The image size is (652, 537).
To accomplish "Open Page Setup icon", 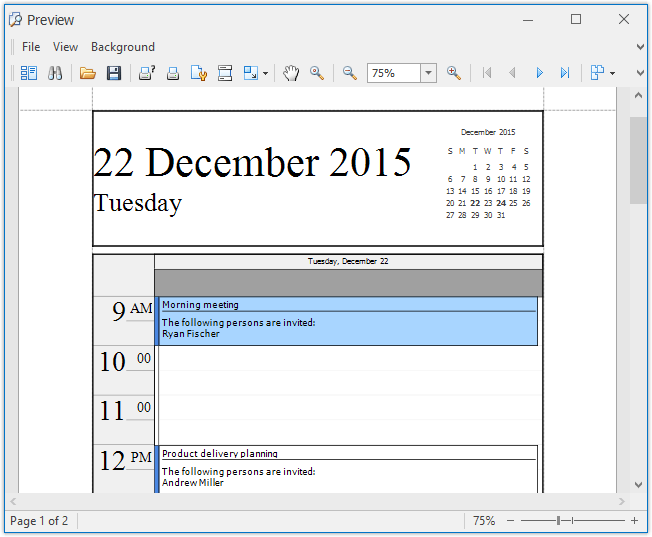I will coord(199,73).
